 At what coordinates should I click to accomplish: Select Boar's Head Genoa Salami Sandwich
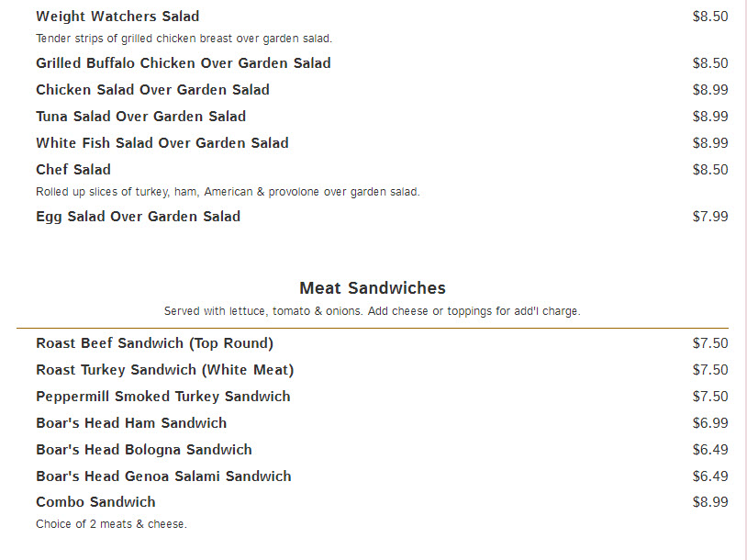163,476
